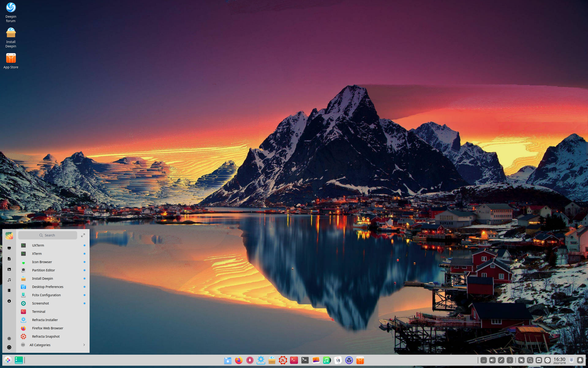Open Videos from the launcher sidebar
Image resolution: width=588 pixels, height=368 pixels.
pos(9,290)
